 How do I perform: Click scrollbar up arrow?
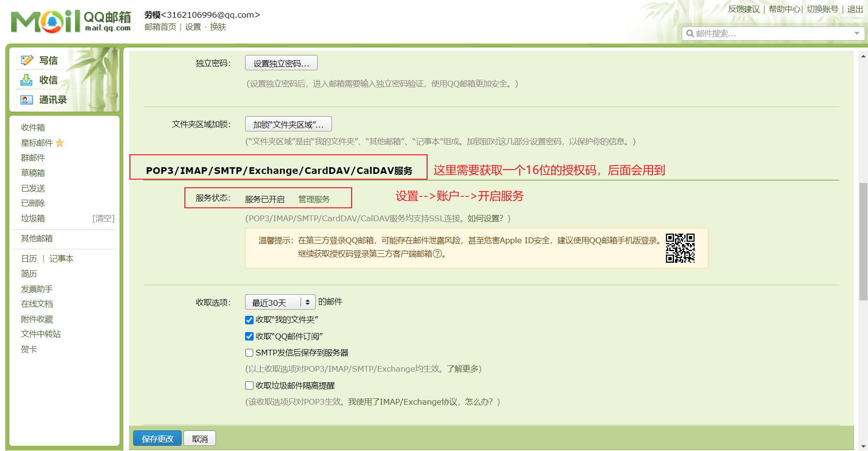pos(863,56)
